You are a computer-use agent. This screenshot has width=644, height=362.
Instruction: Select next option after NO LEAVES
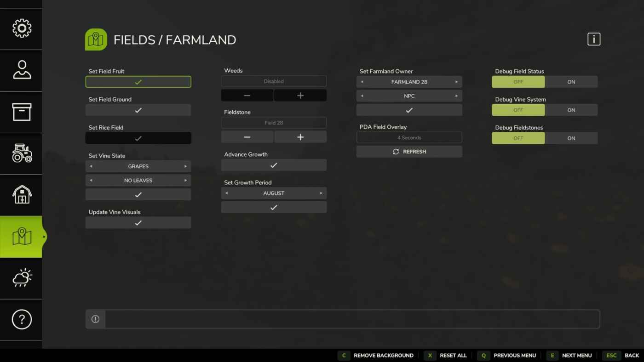point(185,181)
